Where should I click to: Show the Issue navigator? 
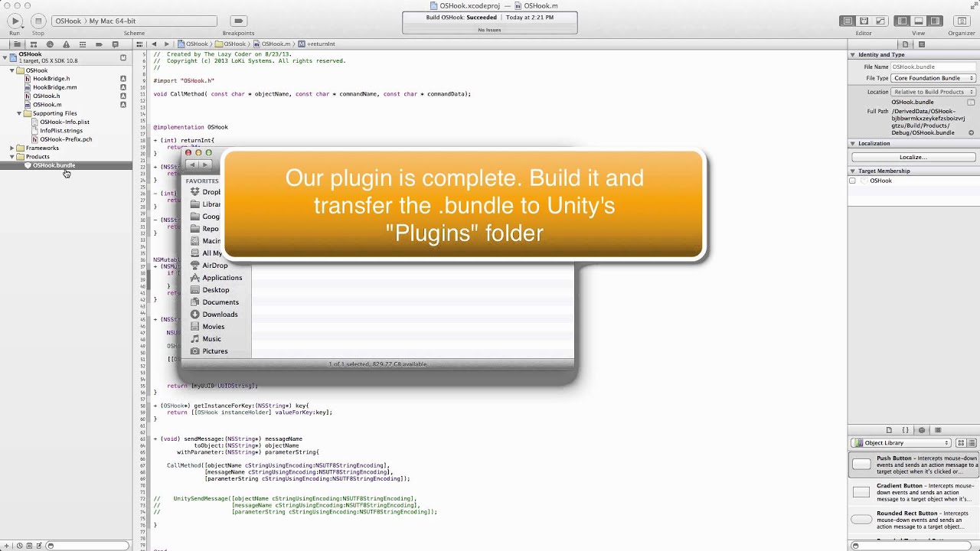(66, 44)
